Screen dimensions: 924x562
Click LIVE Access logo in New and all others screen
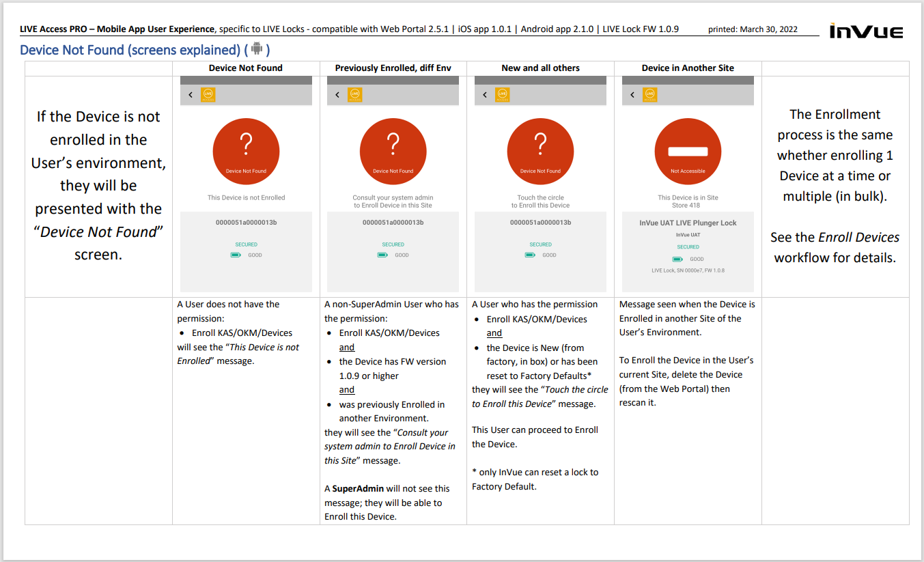503,95
